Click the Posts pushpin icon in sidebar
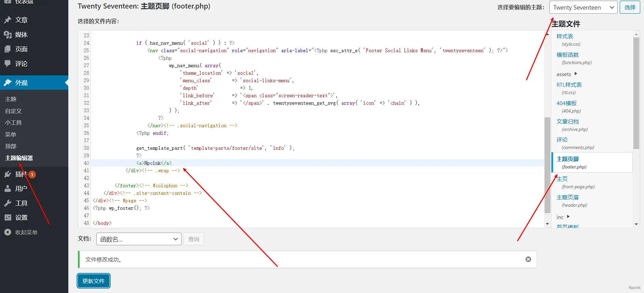This screenshot has height=293, width=644. (8, 20)
